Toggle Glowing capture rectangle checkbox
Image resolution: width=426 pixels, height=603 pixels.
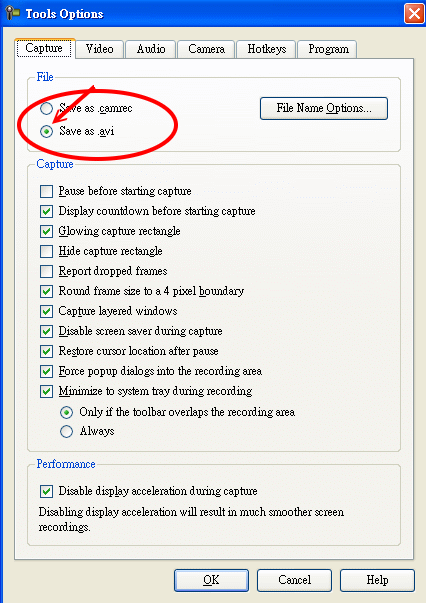pyautogui.click(x=47, y=231)
